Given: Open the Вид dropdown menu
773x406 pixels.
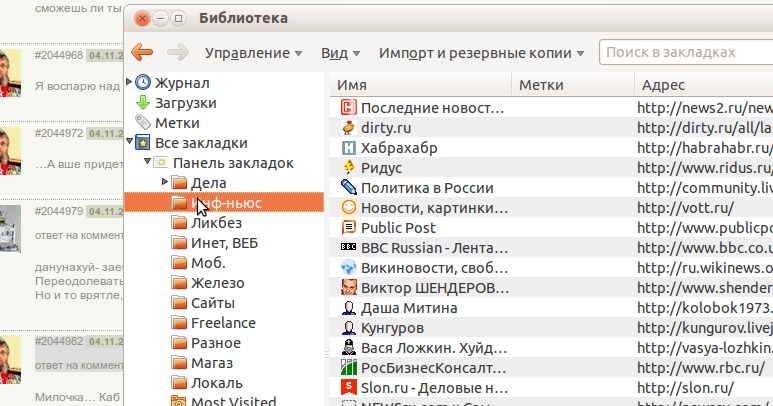Looking at the screenshot, I should [x=340, y=53].
